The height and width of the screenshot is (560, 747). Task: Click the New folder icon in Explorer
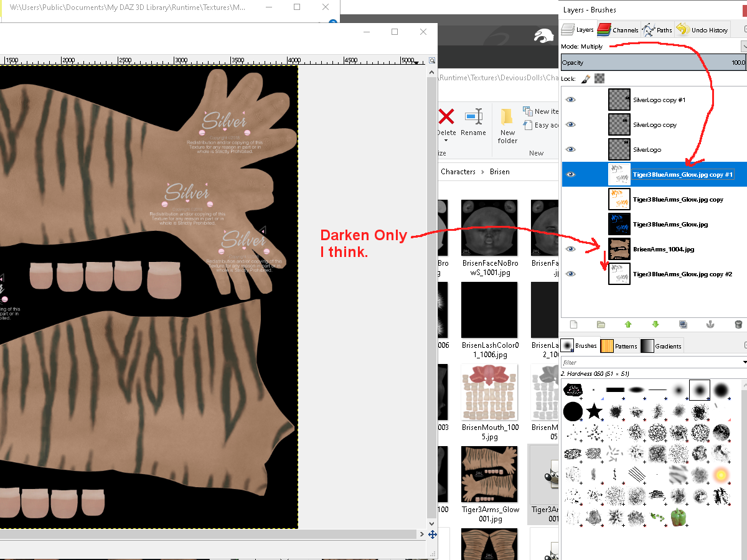(507, 116)
